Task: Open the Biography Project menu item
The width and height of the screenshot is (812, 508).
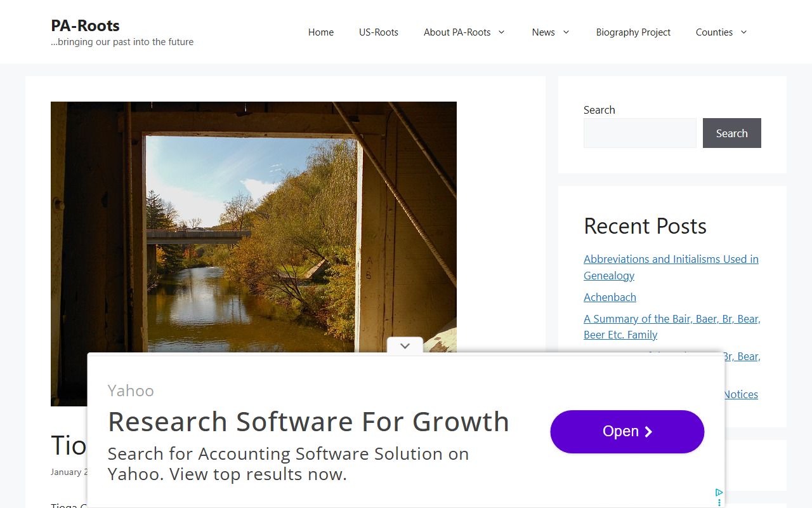Action: [633, 32]
